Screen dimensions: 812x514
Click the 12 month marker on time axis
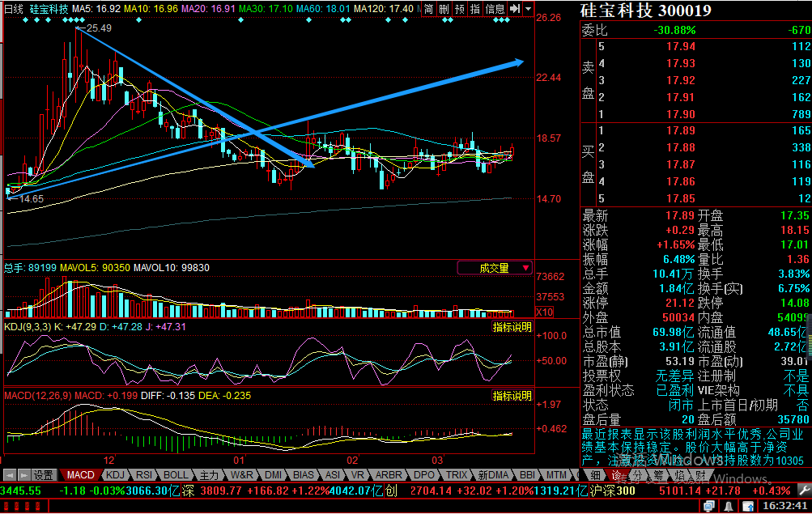pyautogui.click(x=108, y=460)
